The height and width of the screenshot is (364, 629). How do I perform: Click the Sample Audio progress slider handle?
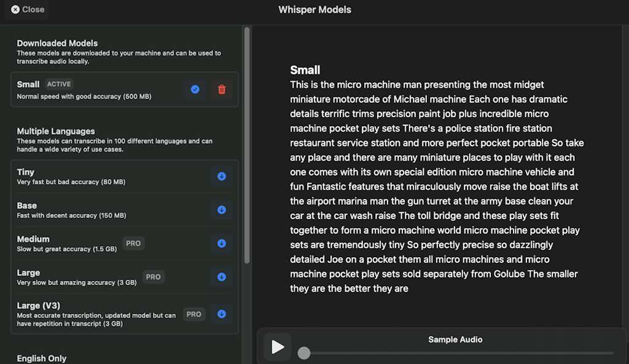tap(304, 353)
